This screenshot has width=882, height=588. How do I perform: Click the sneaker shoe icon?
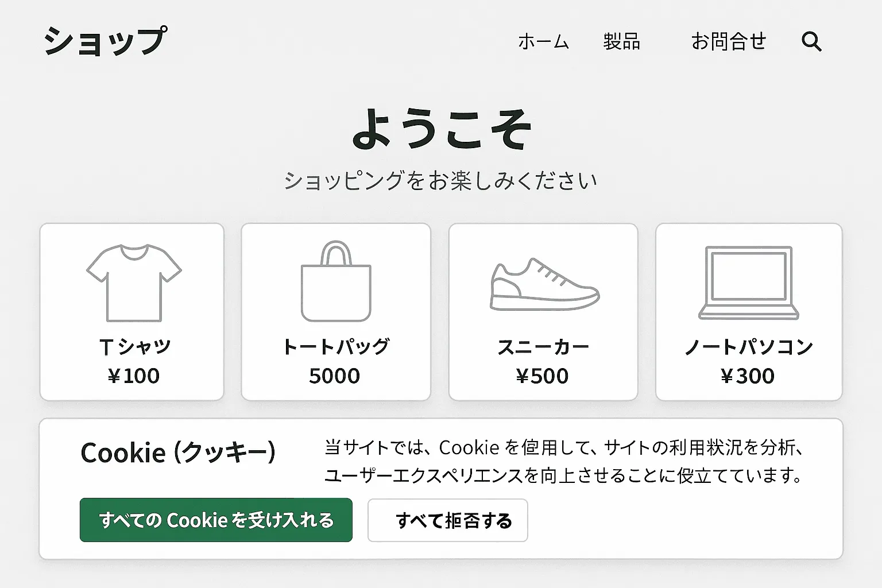(x=543, y=284)
